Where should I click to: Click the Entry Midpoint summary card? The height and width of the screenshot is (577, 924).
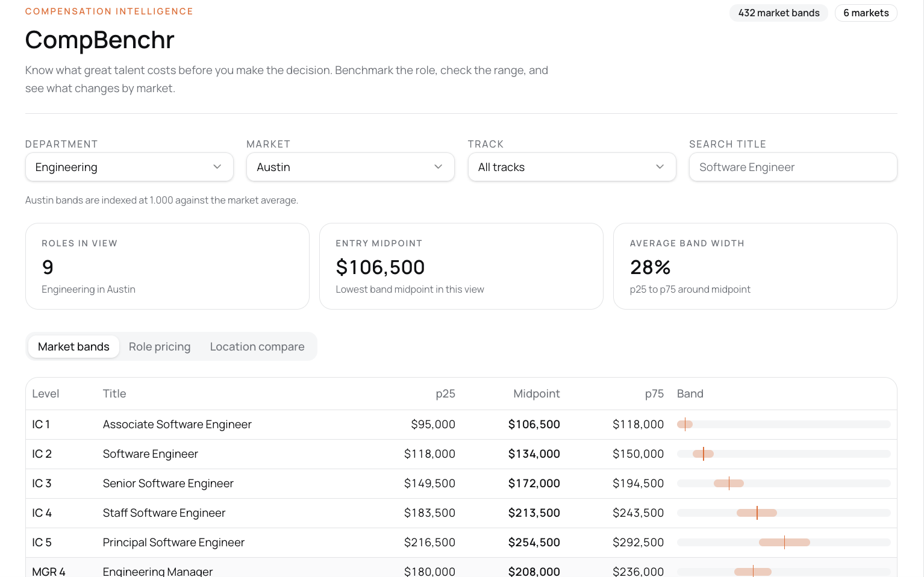[461, 266]
